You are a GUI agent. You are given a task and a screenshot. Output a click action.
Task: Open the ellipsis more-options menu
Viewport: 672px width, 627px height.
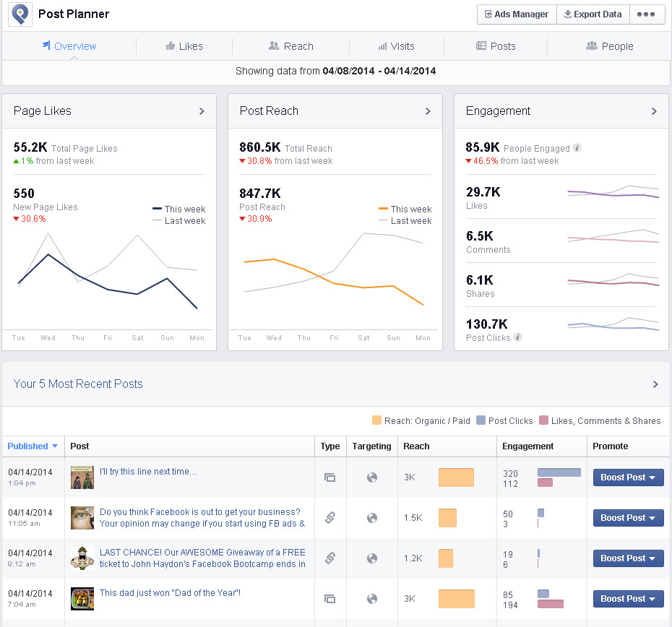click(647, 14)
